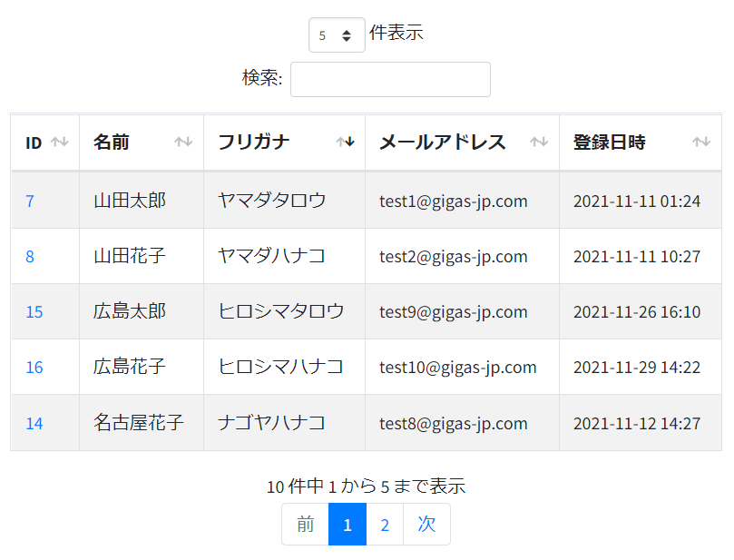
Task: Click sort arrows in 名前 column header
Action: [x=183, y=142]
